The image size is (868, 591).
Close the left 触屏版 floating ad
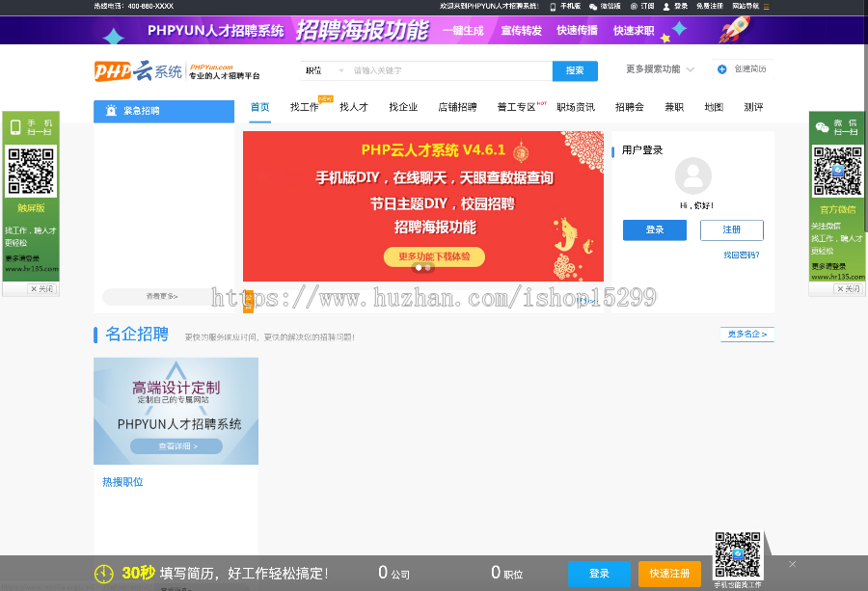(42, 289)
